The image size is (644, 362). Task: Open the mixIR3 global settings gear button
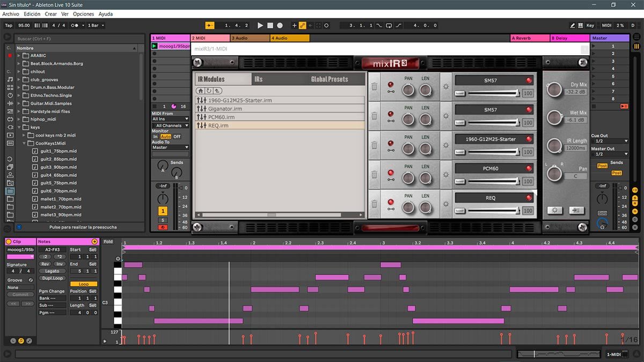point(555,210)
